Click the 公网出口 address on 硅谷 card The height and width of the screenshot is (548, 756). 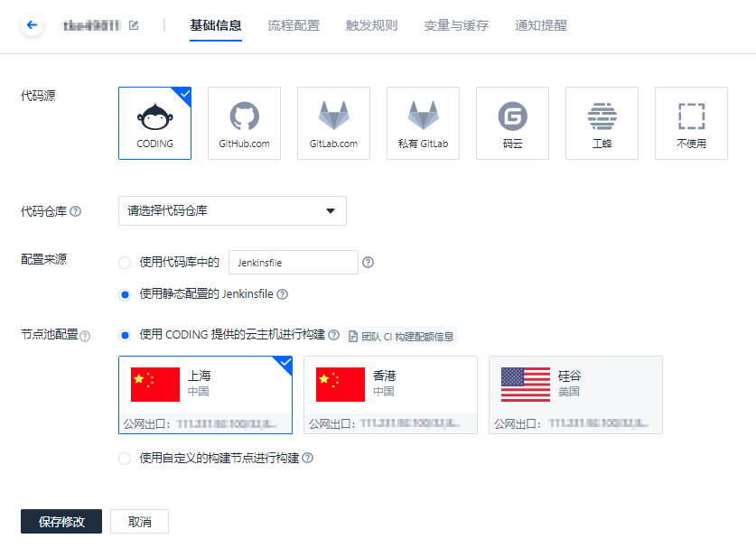click(x=598, y=423)
